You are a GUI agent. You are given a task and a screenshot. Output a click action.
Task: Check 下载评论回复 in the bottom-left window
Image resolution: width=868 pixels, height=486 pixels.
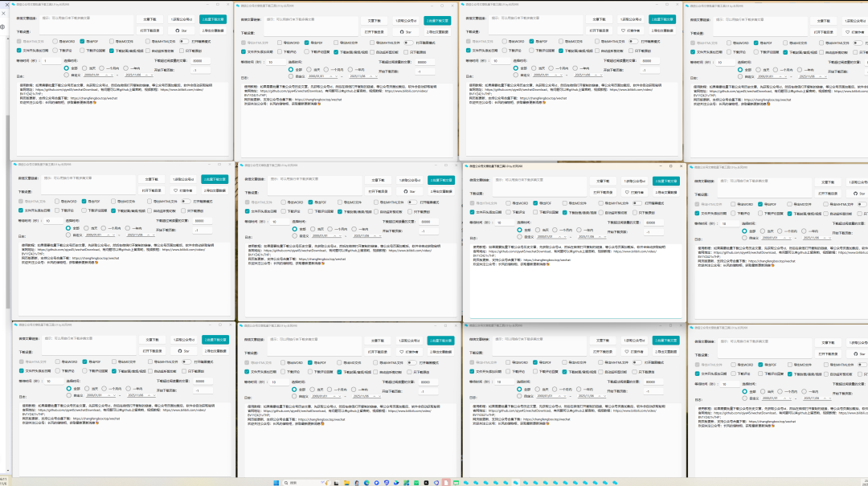coord(84,371)
